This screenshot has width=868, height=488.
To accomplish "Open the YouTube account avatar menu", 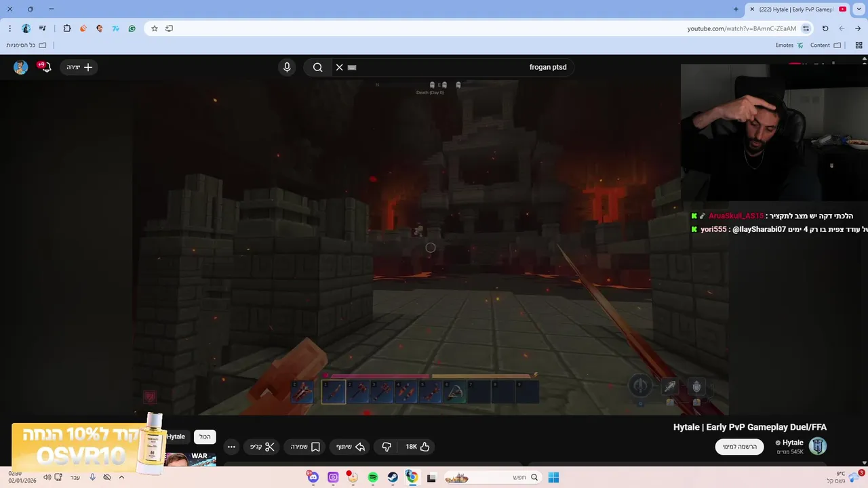I will pyautogui.click(x=20, y=67).
